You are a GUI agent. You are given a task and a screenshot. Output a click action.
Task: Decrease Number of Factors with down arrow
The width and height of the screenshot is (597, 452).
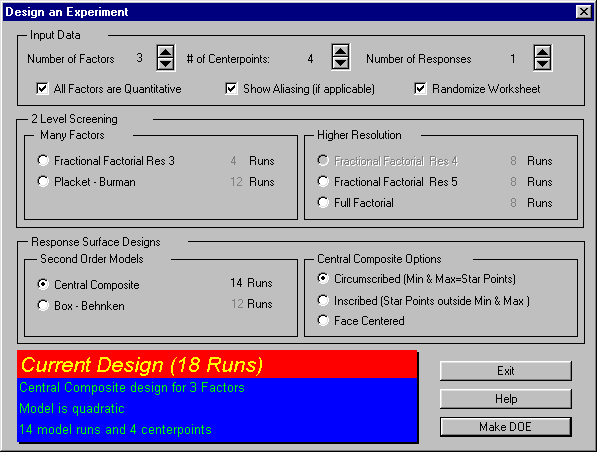pyautogui.click(x=166, y=64)
